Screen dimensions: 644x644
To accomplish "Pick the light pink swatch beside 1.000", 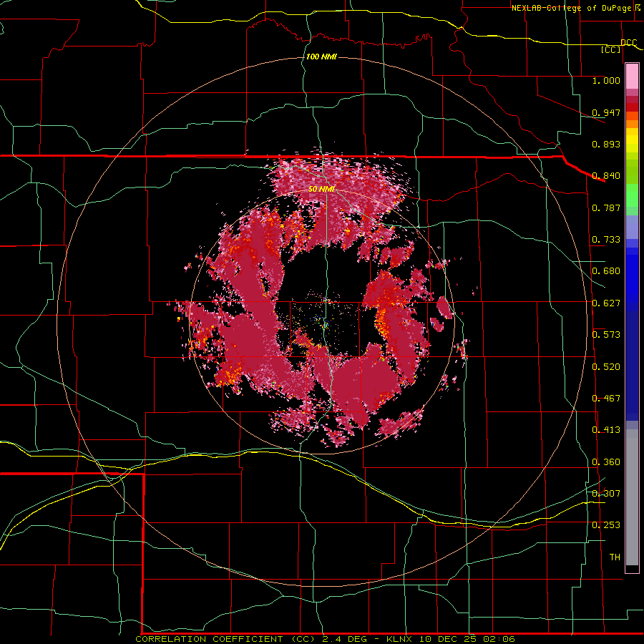I will (x=632, y=77).
